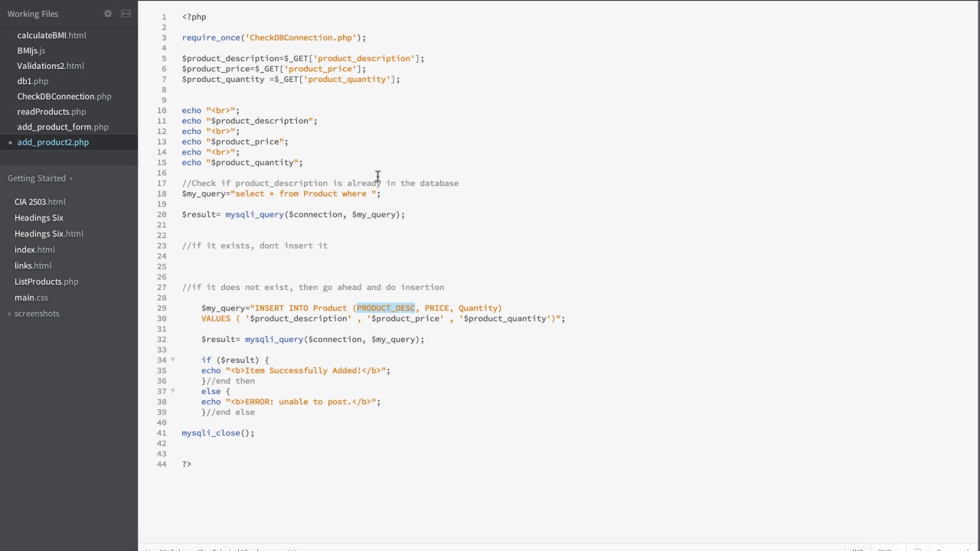Click the mysqli_close(); line
The width and height of the screenshot is (980, 551).
point(218,433)
